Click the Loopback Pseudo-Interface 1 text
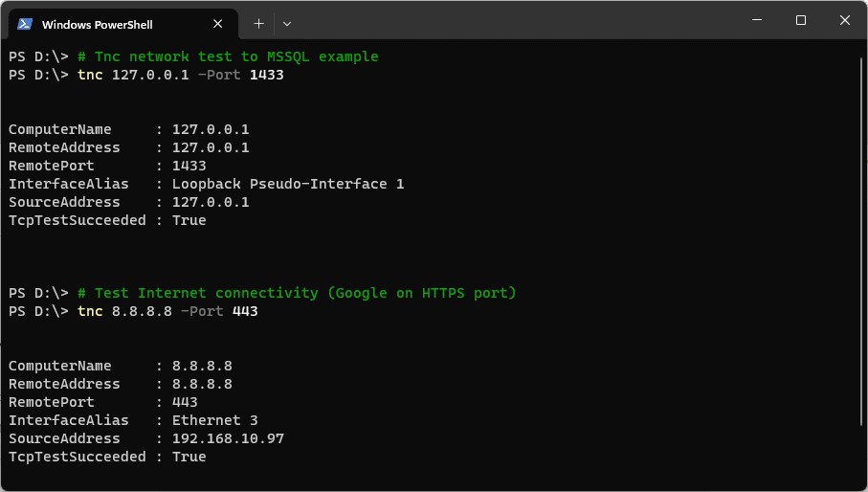The height and width of the screenshot is (492, 868). (287, 184)
